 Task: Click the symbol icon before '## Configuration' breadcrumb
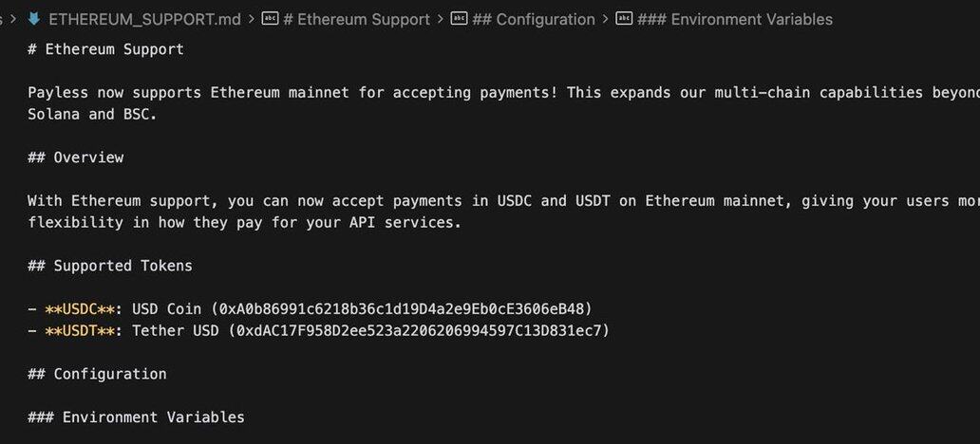[460, 19]
